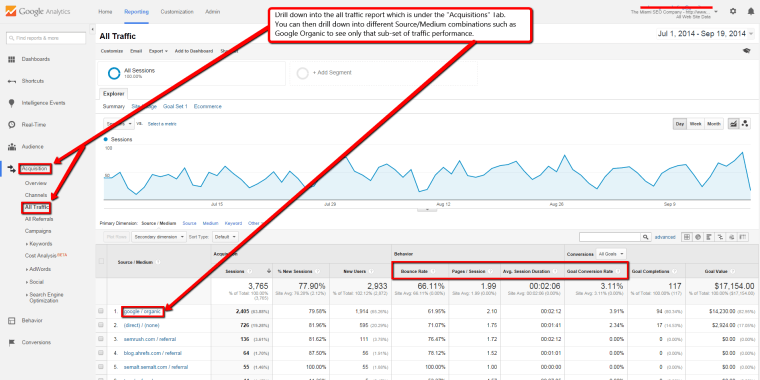Switch to the Ecommerce metric group
This screenshot has height=380, width=760.
coord(207,107)
